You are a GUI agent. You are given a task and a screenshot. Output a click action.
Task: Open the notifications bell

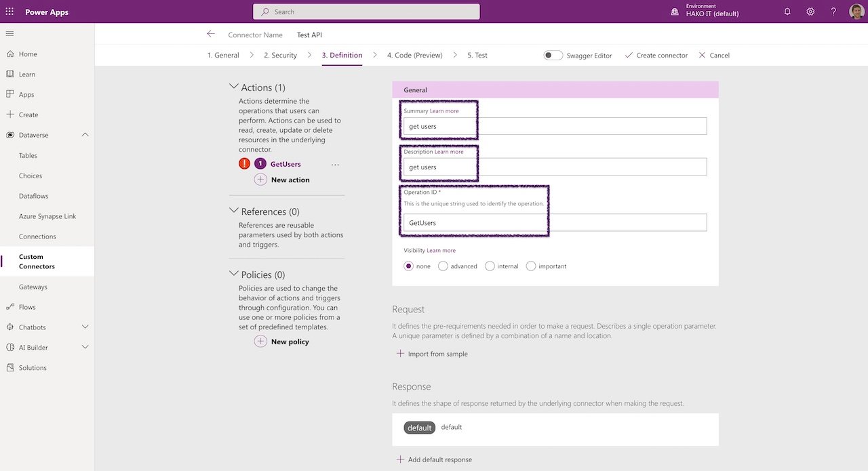(787, 12)
